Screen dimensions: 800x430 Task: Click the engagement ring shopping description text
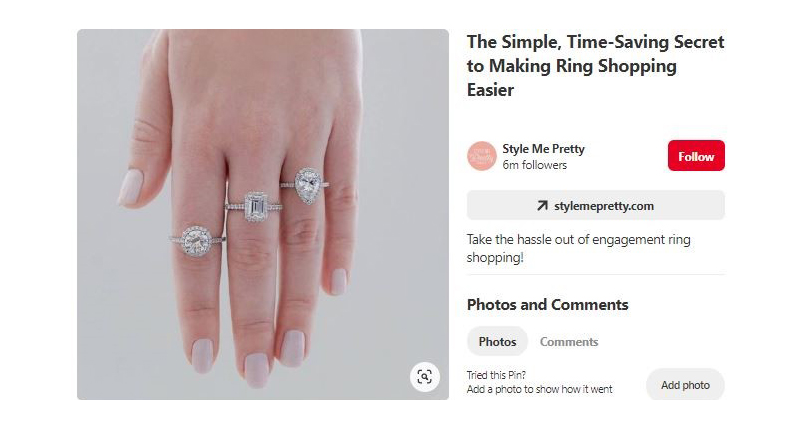[578, 248]
